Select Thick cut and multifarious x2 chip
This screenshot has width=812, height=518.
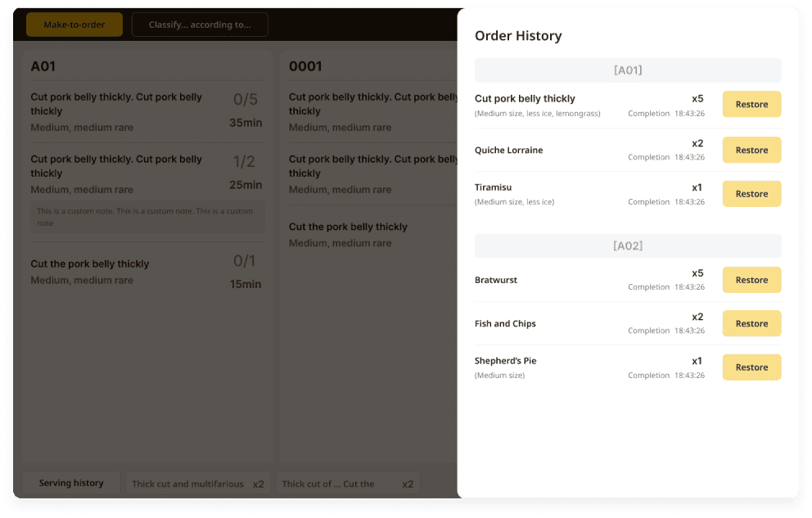tap(198, 484)
